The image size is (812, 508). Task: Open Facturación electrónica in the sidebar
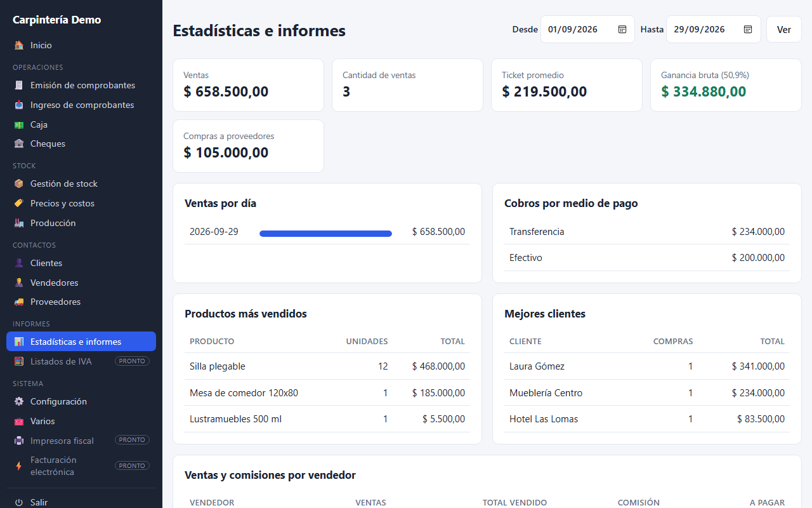point(81,466)
